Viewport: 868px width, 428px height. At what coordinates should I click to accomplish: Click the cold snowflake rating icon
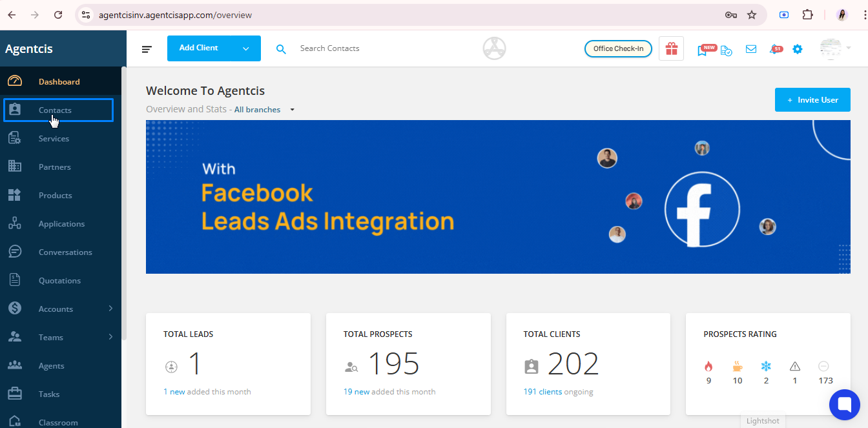tap(766, 366)
